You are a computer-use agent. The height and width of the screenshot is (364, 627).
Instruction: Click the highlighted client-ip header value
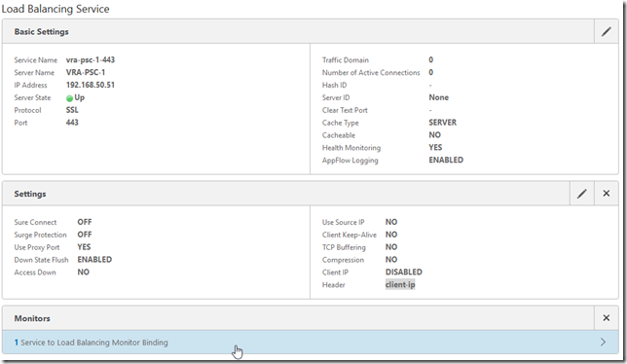click(x=400, y=284)
